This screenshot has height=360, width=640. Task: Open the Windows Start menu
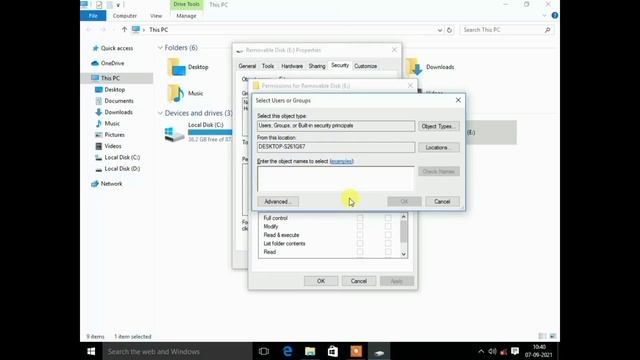click(x=91, y=351)
